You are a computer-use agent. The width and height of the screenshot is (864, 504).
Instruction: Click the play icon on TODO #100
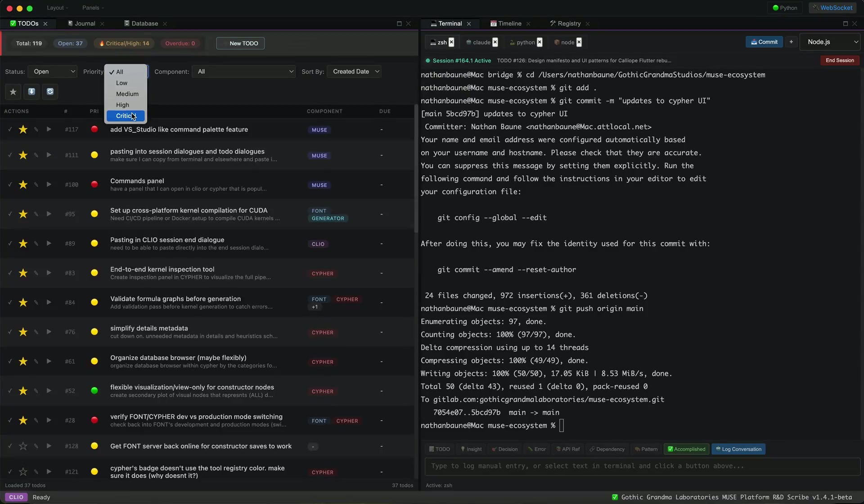tap(49, 184)
